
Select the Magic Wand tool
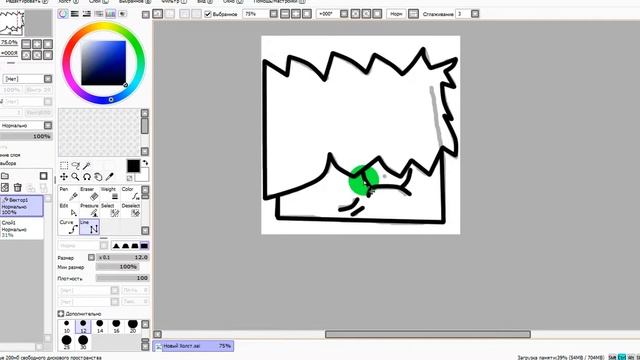pyautogui.click(x=87, y=165)
